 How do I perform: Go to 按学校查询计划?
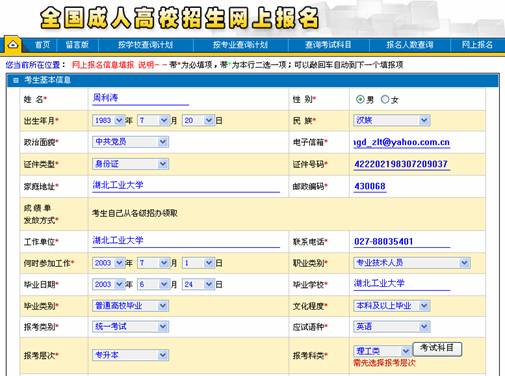(145, 45)
